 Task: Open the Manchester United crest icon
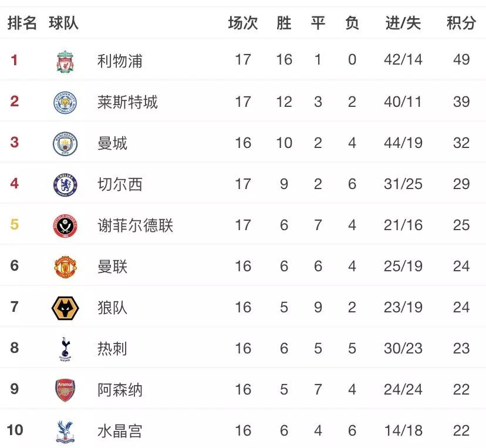tap(65, 267)
